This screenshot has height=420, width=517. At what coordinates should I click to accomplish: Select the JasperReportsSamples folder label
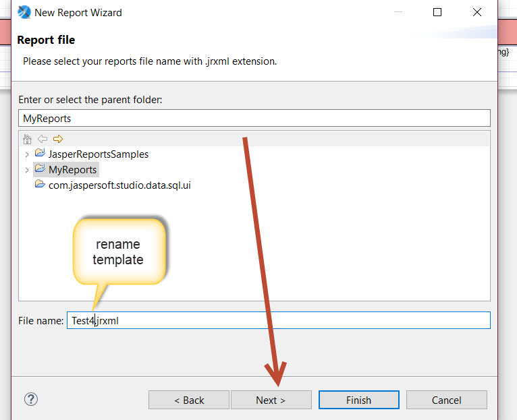pyautogui.click(x=99, y=154)
